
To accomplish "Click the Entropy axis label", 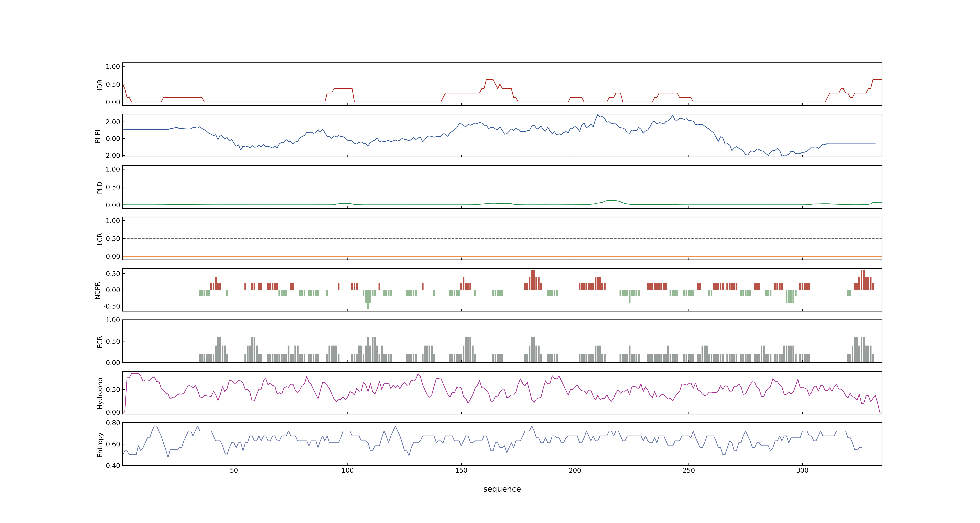I will coord(100,445).
